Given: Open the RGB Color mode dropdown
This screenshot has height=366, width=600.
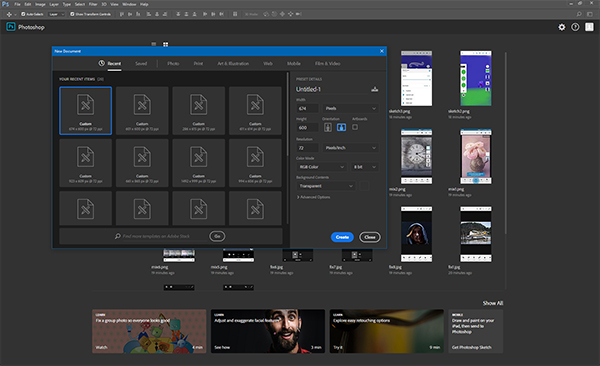Looking at the screenshot, I should [x=321, y=167].
